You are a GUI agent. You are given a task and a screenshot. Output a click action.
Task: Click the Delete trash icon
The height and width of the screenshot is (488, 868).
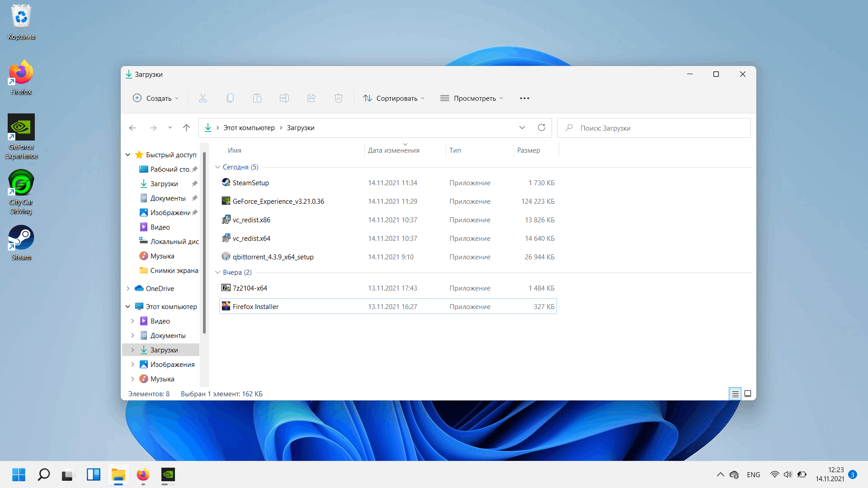pyautogui.click(x=339, y=98)
